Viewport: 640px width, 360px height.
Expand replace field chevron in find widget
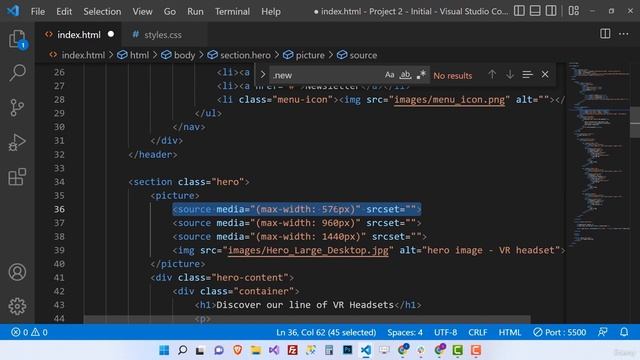tap(263, 75)
